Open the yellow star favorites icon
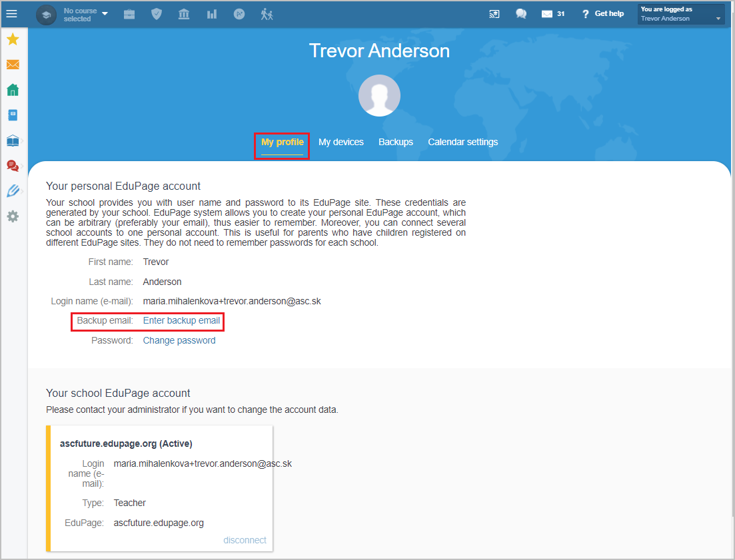 (x=13, y=39)
